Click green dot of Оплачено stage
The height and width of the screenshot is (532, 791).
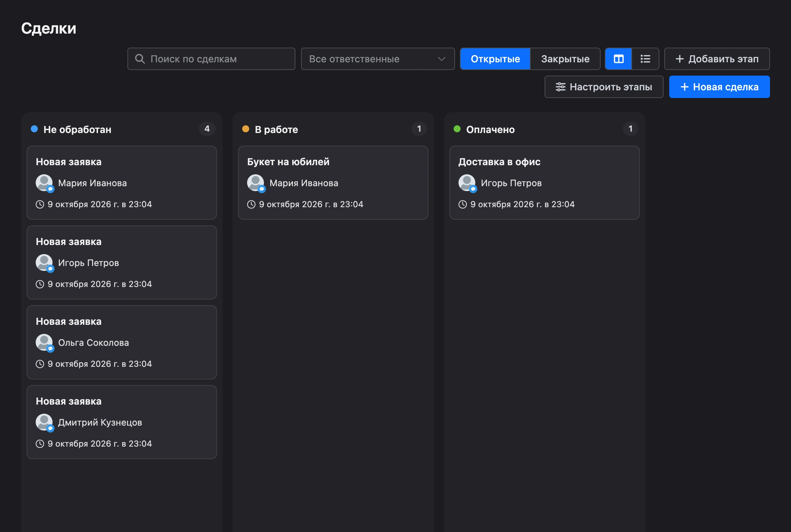(x=457, y=129)
